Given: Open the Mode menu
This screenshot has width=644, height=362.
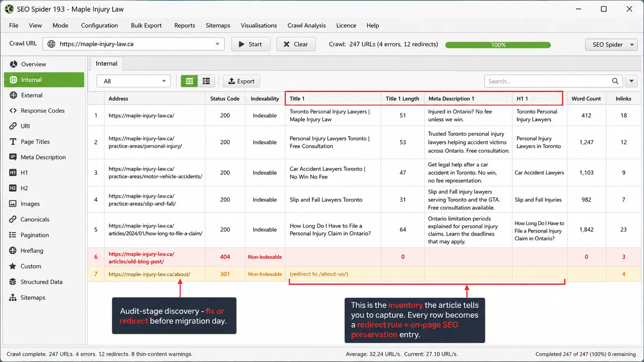Looking at the screenshot, I should point(60,25).
